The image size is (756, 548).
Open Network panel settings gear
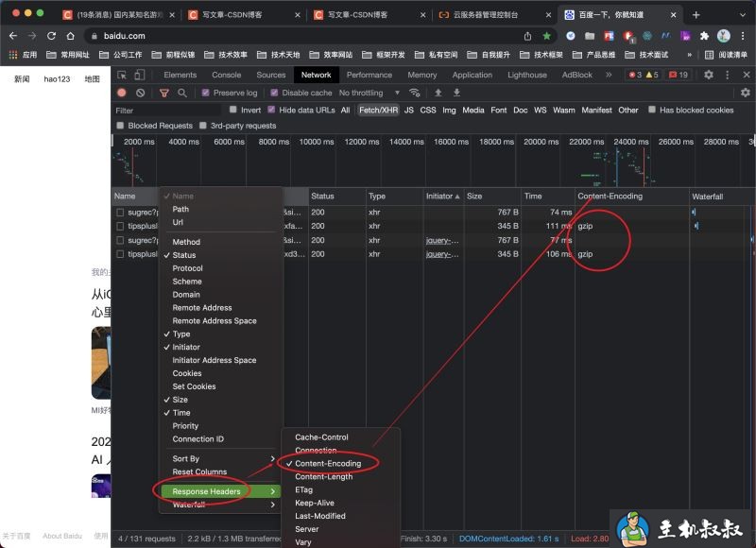746,93
